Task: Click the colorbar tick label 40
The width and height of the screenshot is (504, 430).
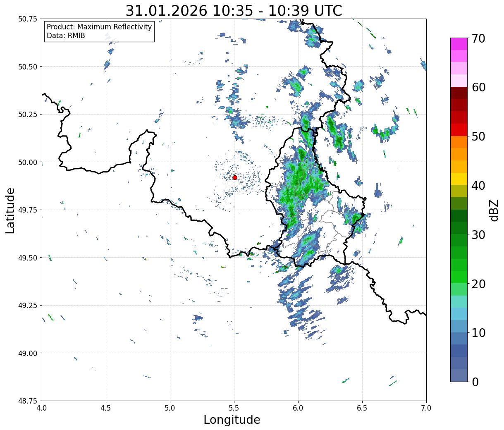Action: [x=478, y=186]
